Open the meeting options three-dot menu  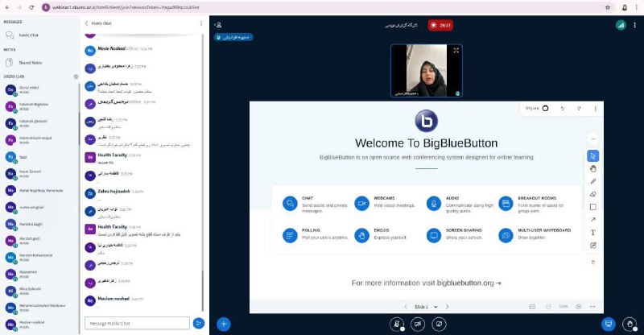coord(634,25)
